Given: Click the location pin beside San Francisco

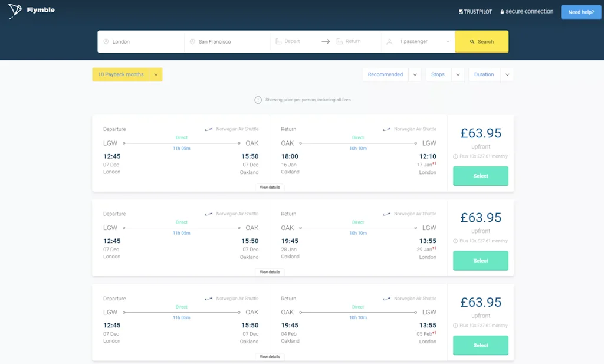Looking at the screenshot, I should pos(192,42).
